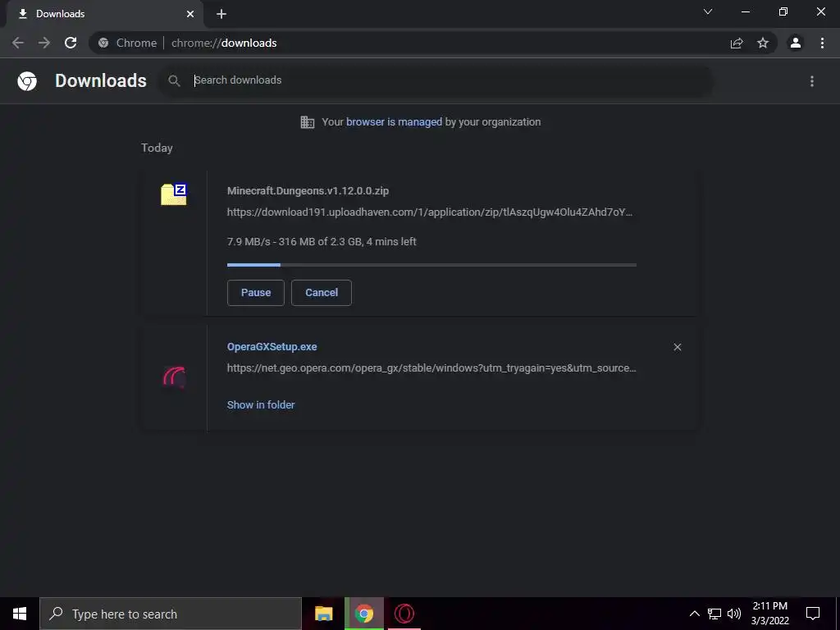Image resolution: width=840 pixels, height=630 pixels.
Task: Click the Chrome site info chip in address bar
Action: tap(128, 43)
